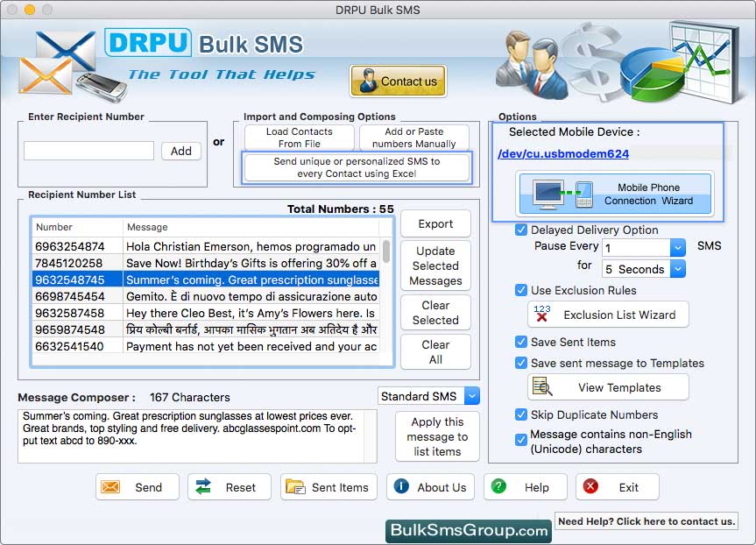
Task: Toggle the Delayed Delivery Option checkbox
Action: click(x=520, y=230)
